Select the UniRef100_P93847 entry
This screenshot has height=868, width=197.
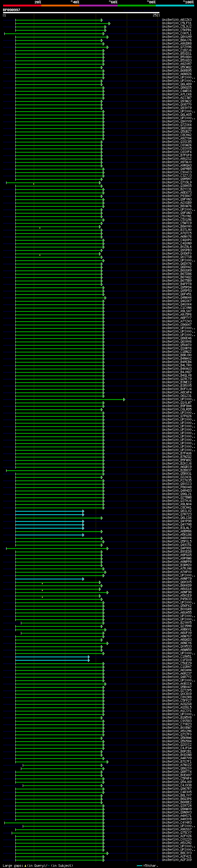tap(177, 196)
